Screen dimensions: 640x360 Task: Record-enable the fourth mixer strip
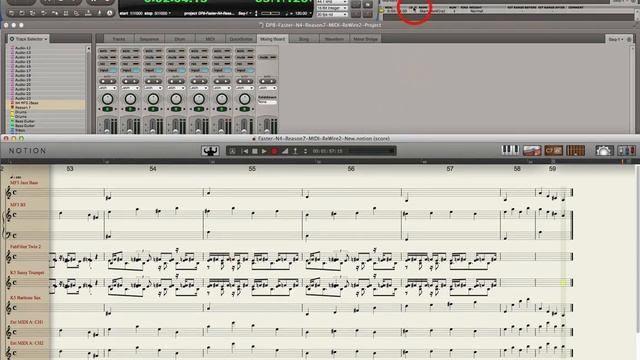pos(176,64)
